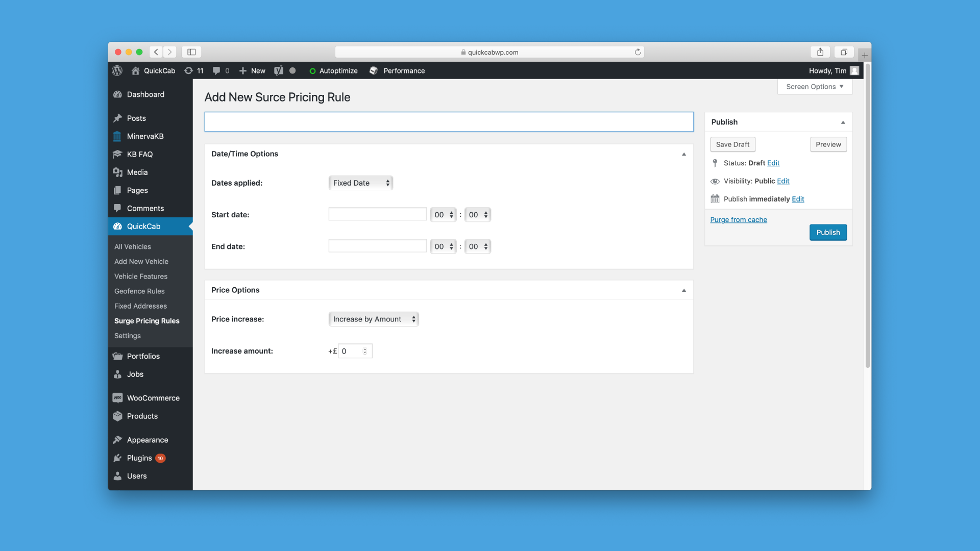Collapse the Date/Time Options panel
This screenshot has width=980, height=551.
click(x=684, y=154)
